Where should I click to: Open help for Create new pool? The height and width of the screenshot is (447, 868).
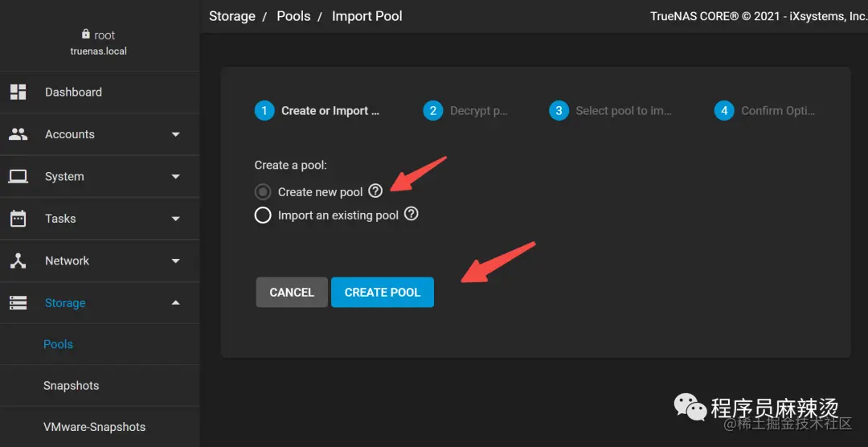(x=375, y=191)
